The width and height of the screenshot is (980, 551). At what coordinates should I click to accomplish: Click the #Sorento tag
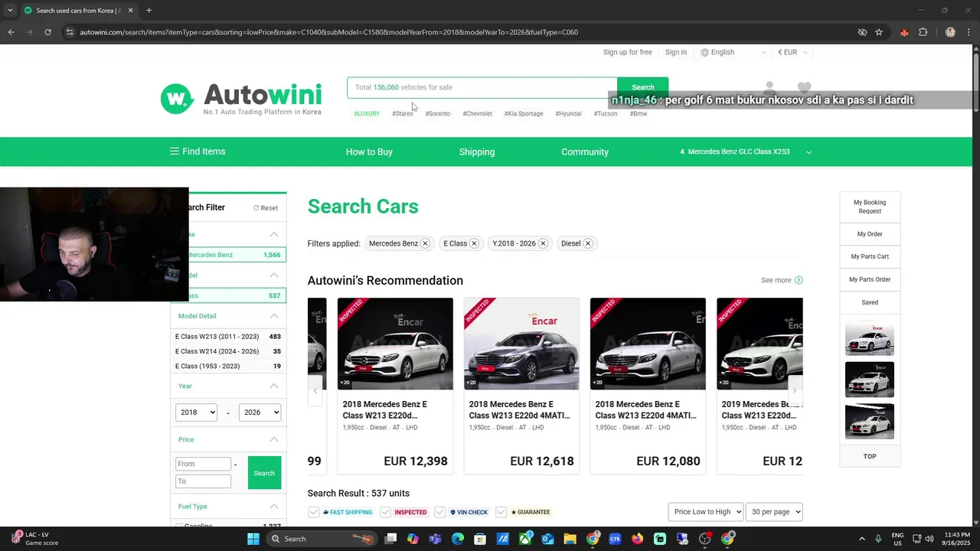coord(438,113)
